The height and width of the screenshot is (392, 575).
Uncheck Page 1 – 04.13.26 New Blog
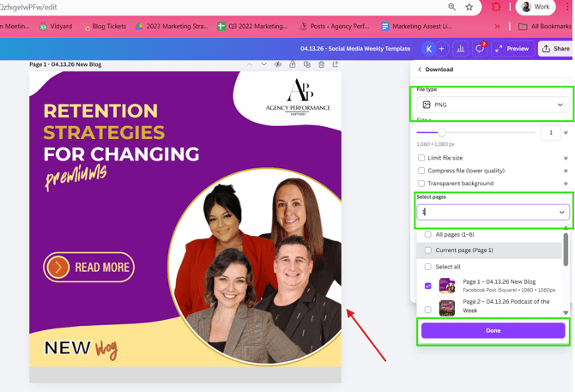(x=428, y=286)
